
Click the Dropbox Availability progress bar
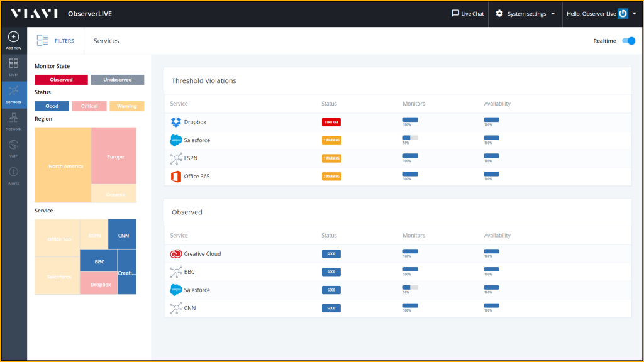point(492,120)
